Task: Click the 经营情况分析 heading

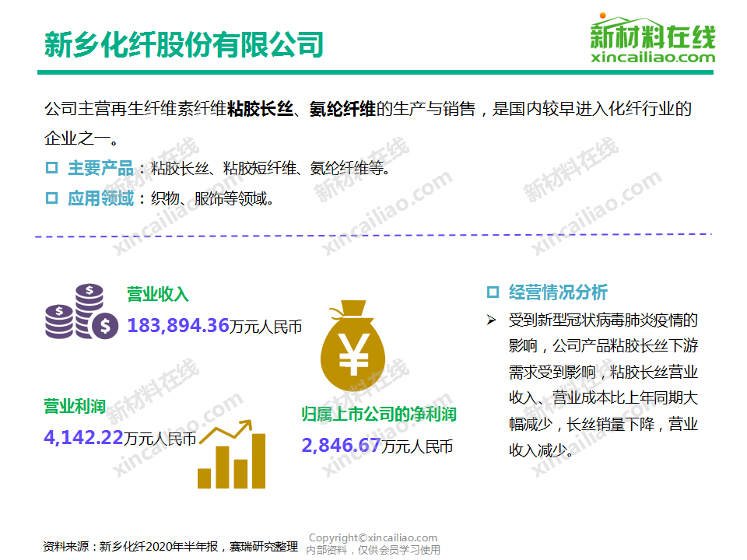Action: coord(558,292)
